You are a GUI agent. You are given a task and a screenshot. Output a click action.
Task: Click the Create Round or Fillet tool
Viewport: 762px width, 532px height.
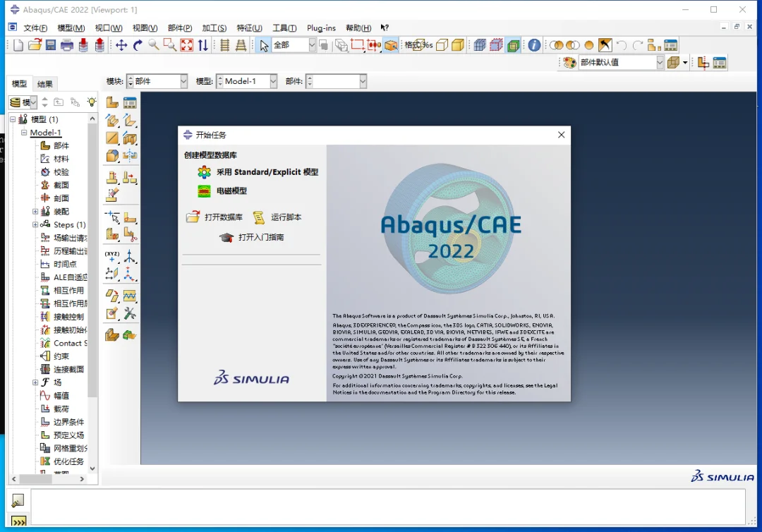tap(112, 155)
